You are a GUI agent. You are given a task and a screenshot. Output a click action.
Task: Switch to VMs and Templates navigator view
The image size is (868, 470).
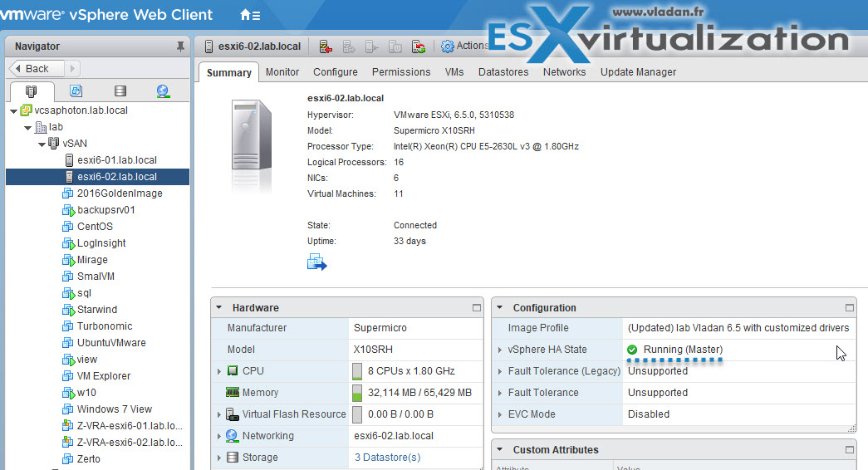(x=76, y=91)
